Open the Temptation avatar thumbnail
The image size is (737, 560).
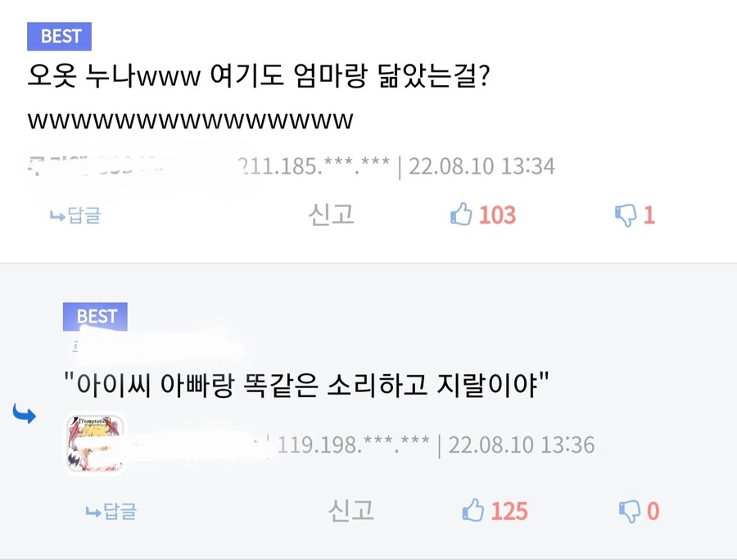94,444
